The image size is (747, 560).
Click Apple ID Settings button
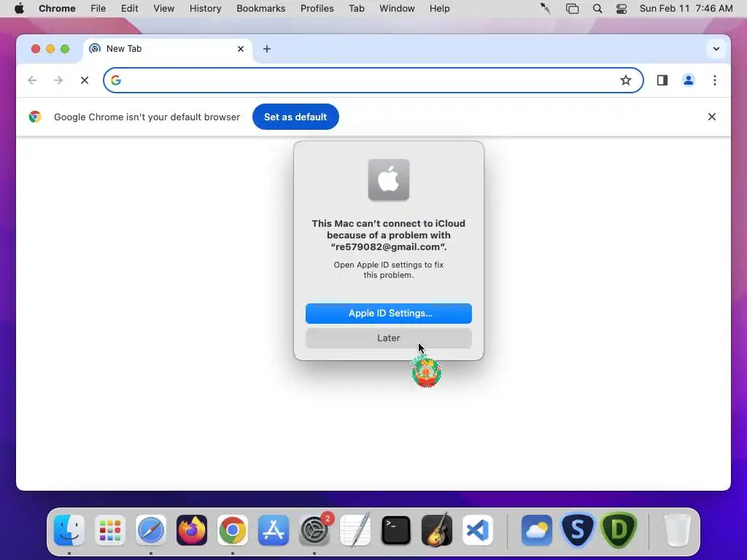(389, 314)
